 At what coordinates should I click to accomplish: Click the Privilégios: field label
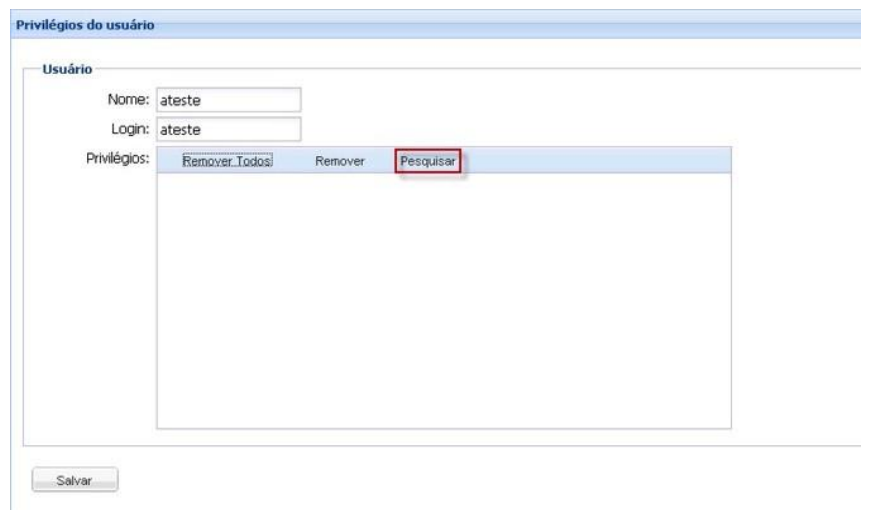click(119, 159)
